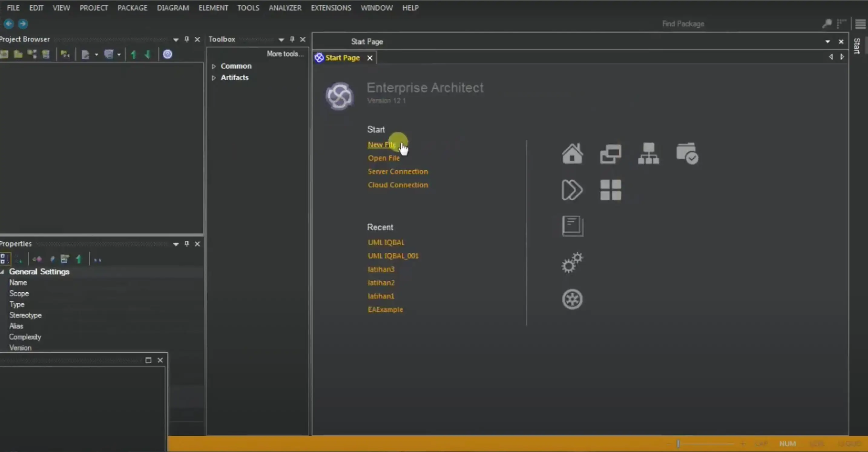Click the new diagram icon in Project Browser toolbar
Image resolution: width=868 pixels, height=452 pixels.
(x=32, y=54)
